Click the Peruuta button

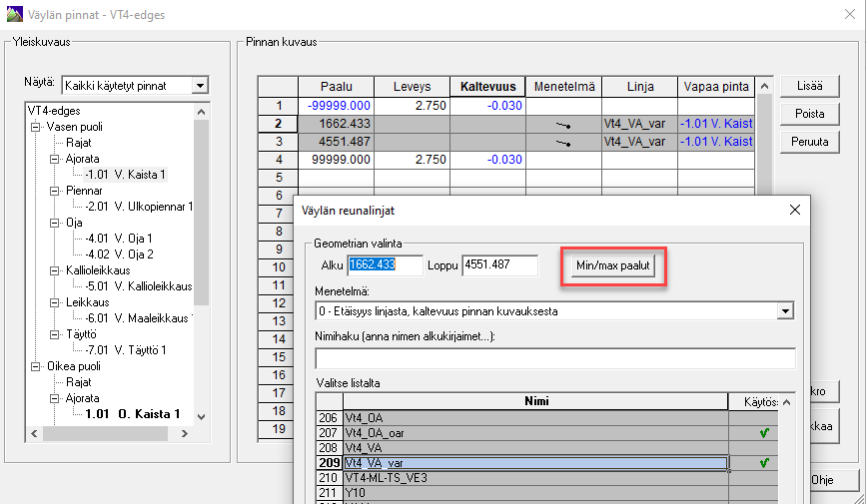point(810,142)
